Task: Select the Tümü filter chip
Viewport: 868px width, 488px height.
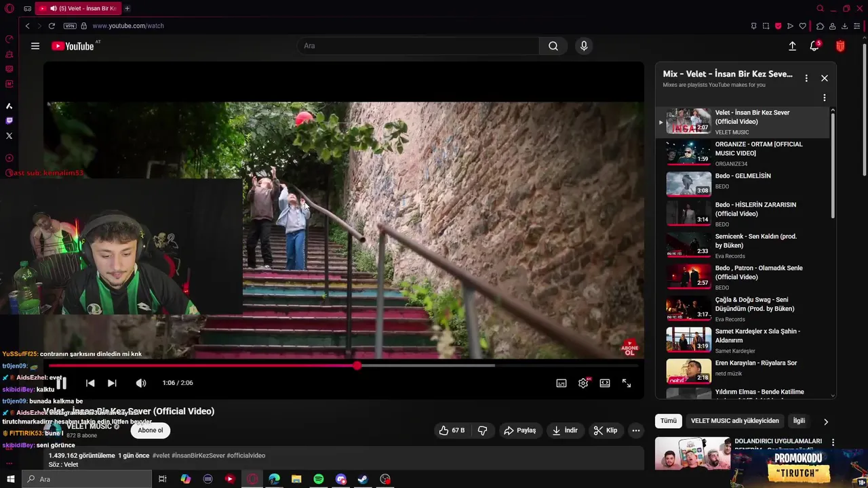Action: pos(669,421)
